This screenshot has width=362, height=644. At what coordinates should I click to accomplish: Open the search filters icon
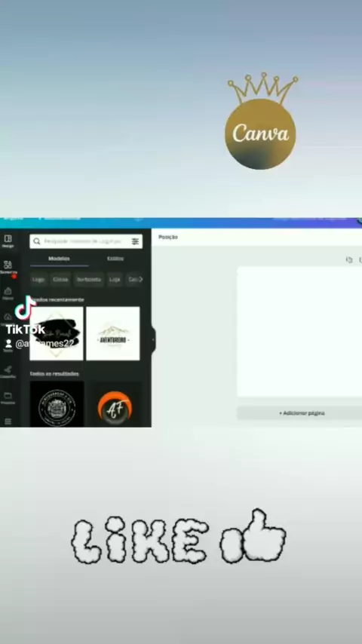135,241
